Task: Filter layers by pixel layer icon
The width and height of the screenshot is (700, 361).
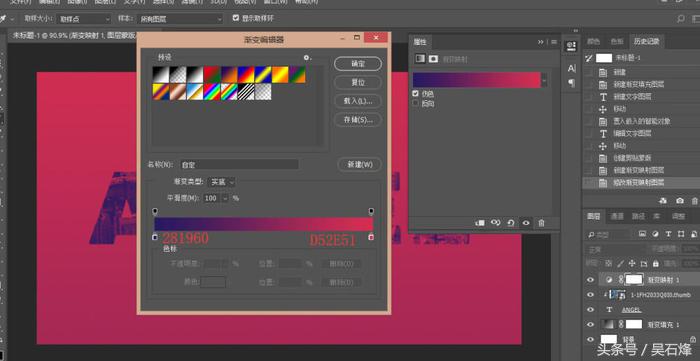Action: (642, 234)
